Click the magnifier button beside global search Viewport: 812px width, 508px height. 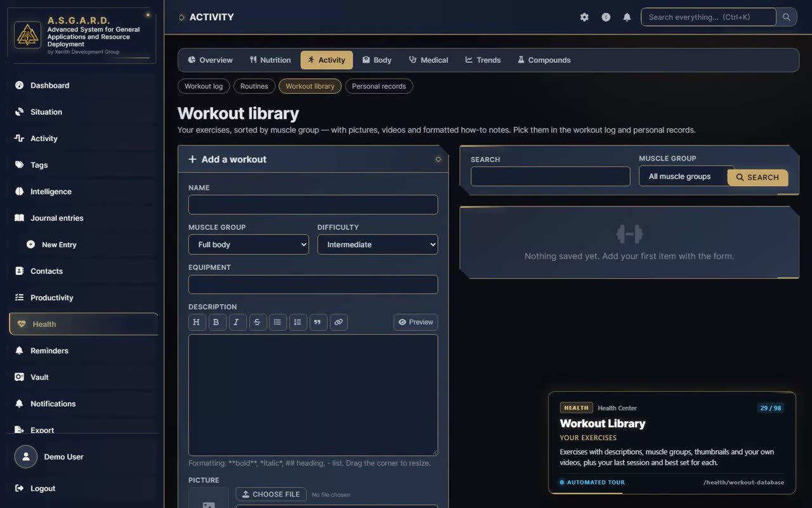(787, 17)
